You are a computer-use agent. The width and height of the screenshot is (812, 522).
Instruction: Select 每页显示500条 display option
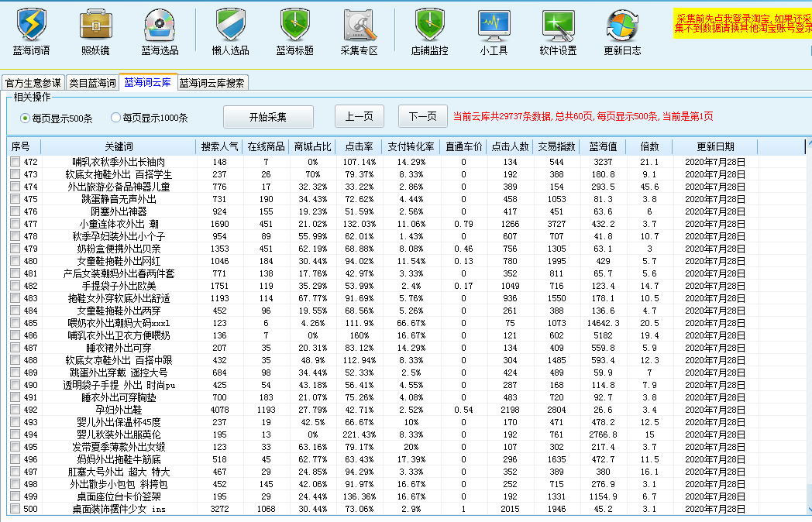23,117
